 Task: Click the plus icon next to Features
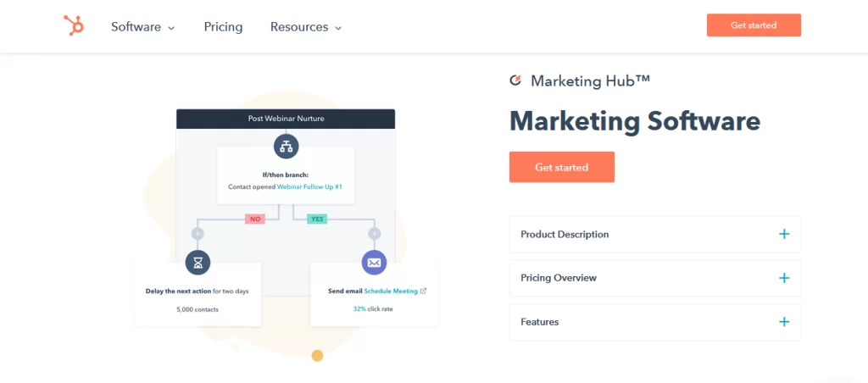tap(784, 321)
